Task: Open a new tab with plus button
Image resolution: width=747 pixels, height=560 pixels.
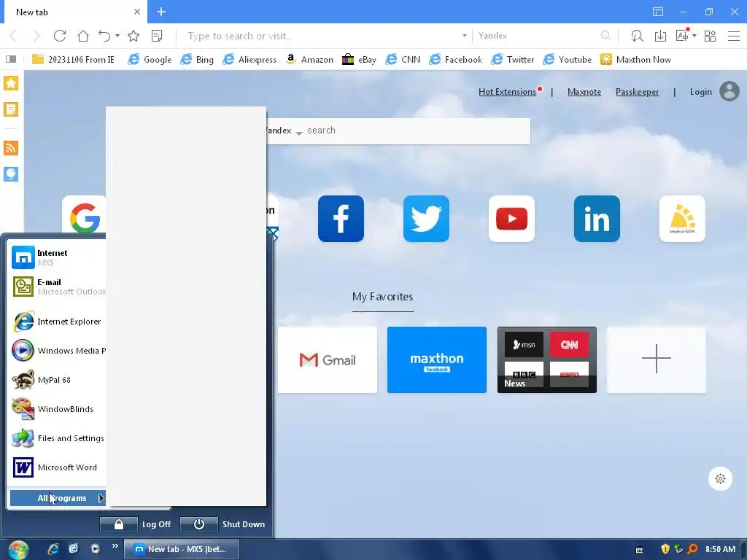Action: click(161, 12)
